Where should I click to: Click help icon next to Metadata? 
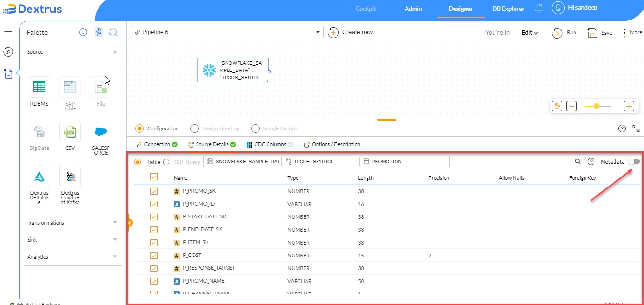(591, 162)
